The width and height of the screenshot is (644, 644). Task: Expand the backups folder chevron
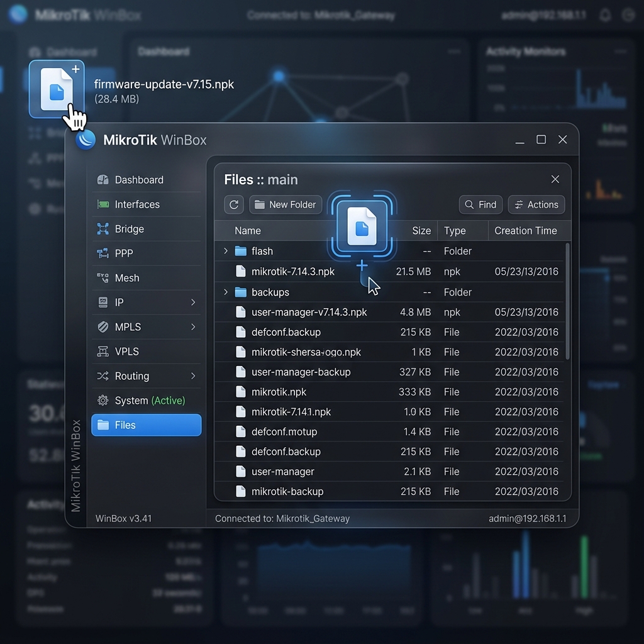(226, 292)
